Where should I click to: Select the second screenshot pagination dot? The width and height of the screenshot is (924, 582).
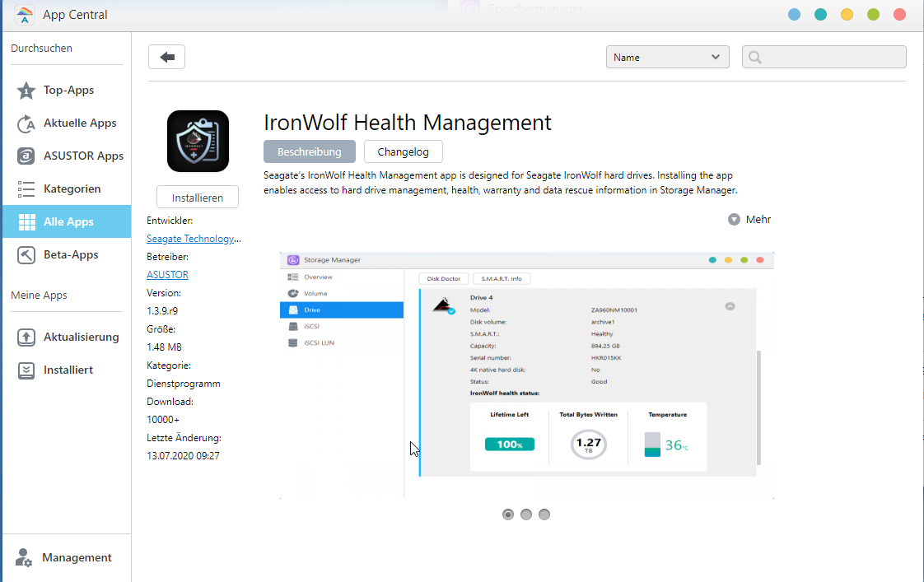click(x=526, y=514)
